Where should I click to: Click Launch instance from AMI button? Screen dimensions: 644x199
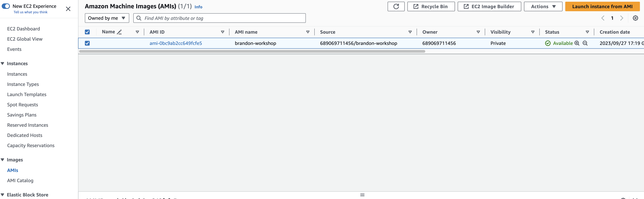[602, 6]
